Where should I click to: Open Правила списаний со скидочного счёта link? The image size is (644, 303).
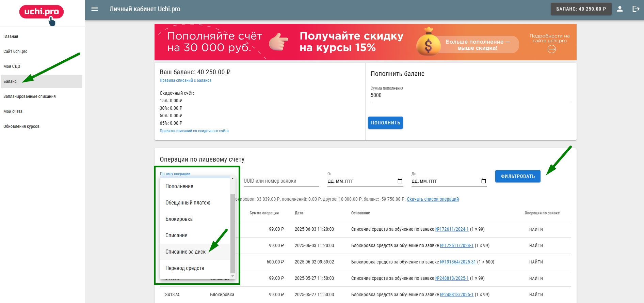coord(194,131)
